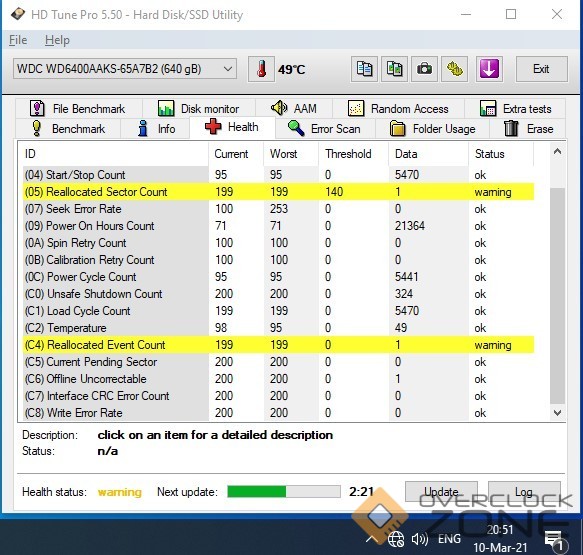Click scrollbar down arrow in health list
Image resolution: width=583 pixels, height=555 pixels.
tap(557, 413)
